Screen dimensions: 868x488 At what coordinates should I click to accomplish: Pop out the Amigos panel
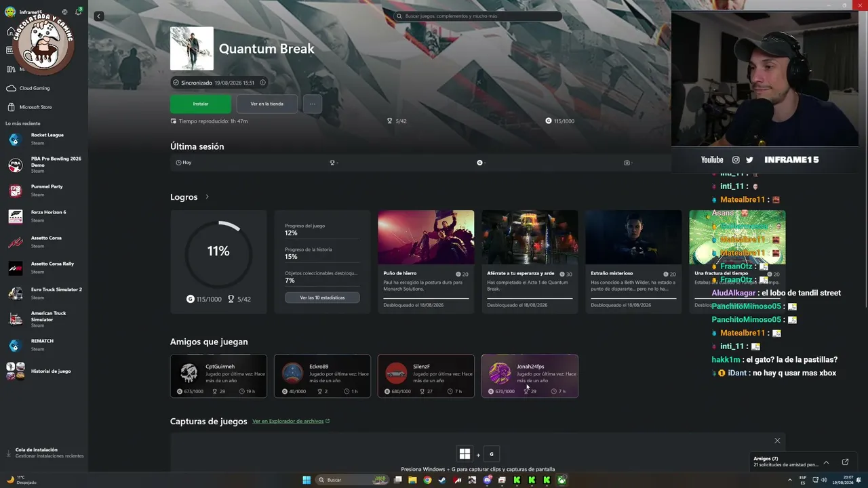point(845,462)
